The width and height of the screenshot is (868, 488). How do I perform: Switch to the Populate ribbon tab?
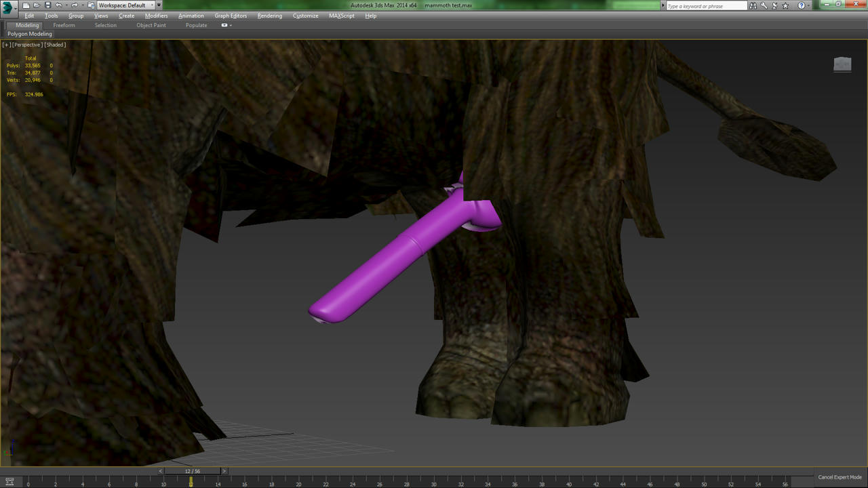[x=197, y=25]
